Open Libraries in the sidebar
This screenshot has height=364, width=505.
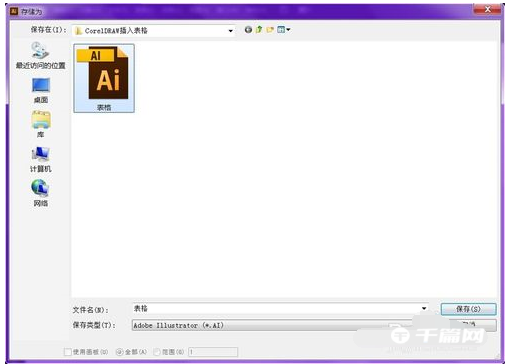pyautogui.click(x=41, y=124)
